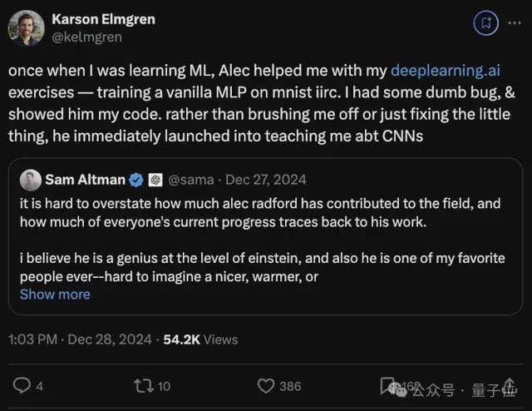Open Sam Altman's name in quoted tweet
Screen dimensions: 532x411
click(x=86, y=180)
